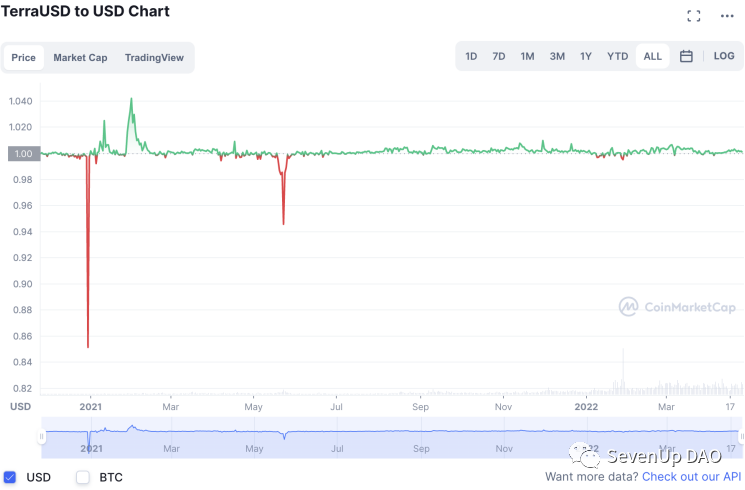Open fullscreen chart view icon

[694, 16]
